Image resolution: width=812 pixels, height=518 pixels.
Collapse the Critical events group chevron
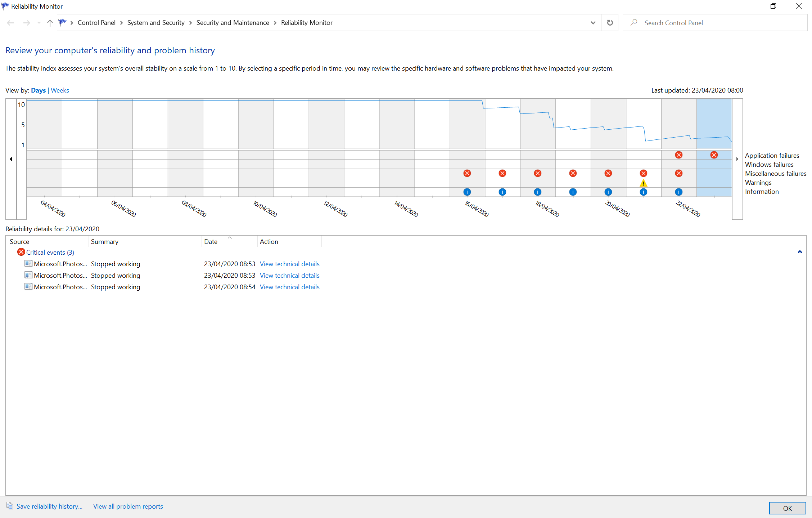[800, 252]
